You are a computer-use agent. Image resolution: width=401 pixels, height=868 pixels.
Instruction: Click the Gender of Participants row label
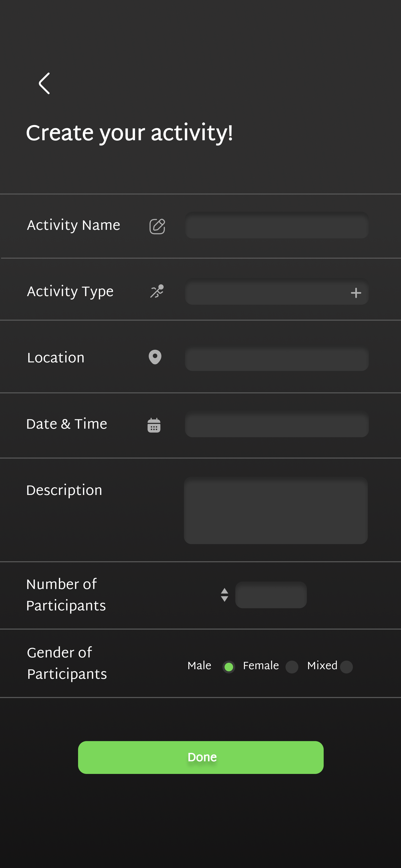[67, 663]
